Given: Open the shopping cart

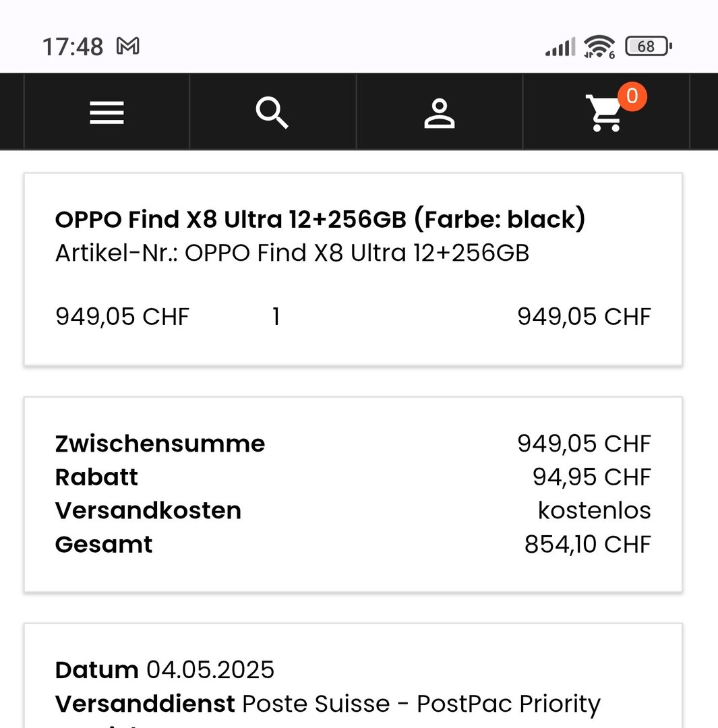Looking at the screenshot, I should point(603,114).
